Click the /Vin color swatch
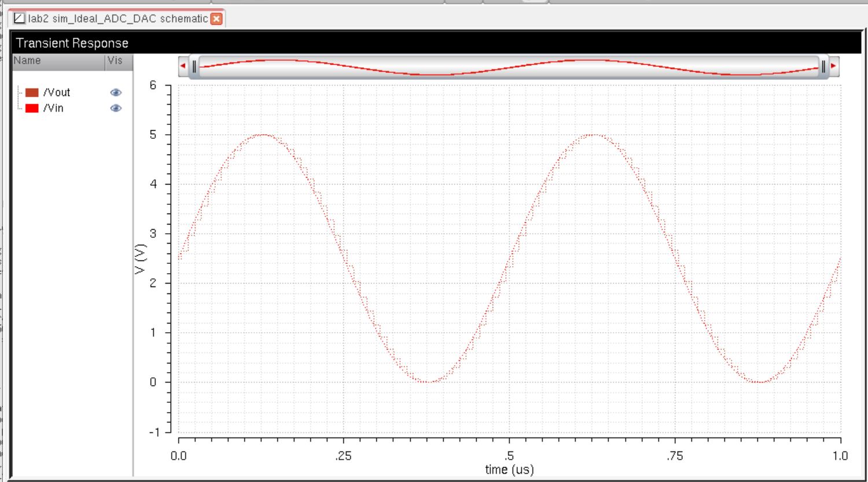Screen dimensions: 868x482 (x=32, y=108)
